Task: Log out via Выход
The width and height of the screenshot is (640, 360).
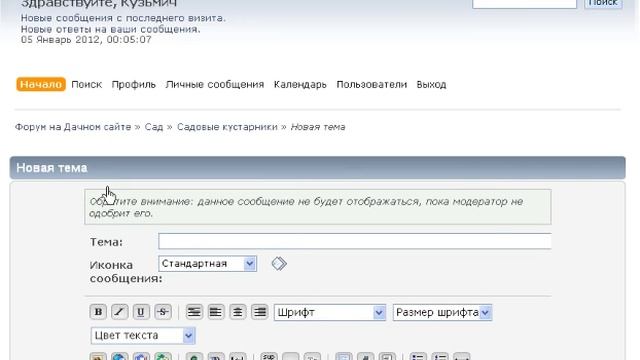Action: (431, 84)
